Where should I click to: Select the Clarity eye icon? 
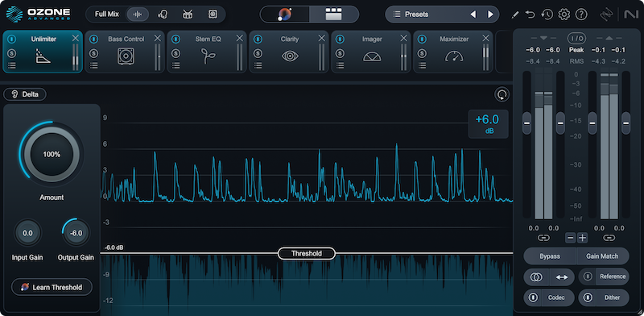click(290, 56)
